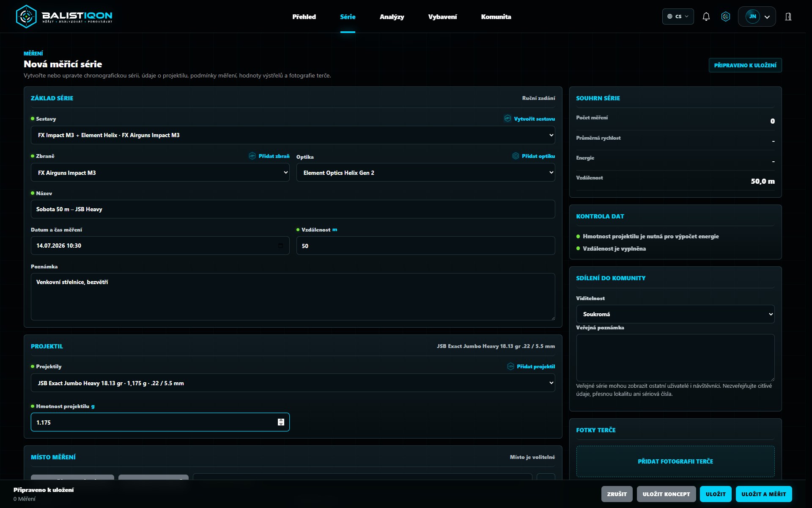
Task: Click the Přidat optiku icon
Action: point(516,156)
